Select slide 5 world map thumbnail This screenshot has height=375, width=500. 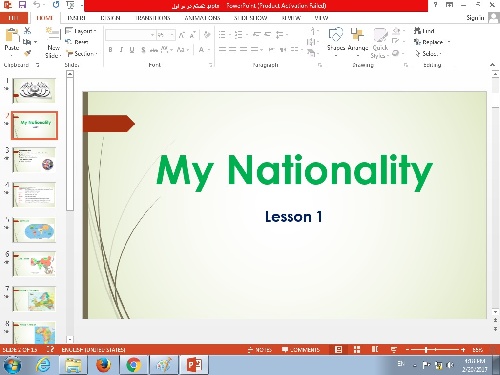coord(34,230)
